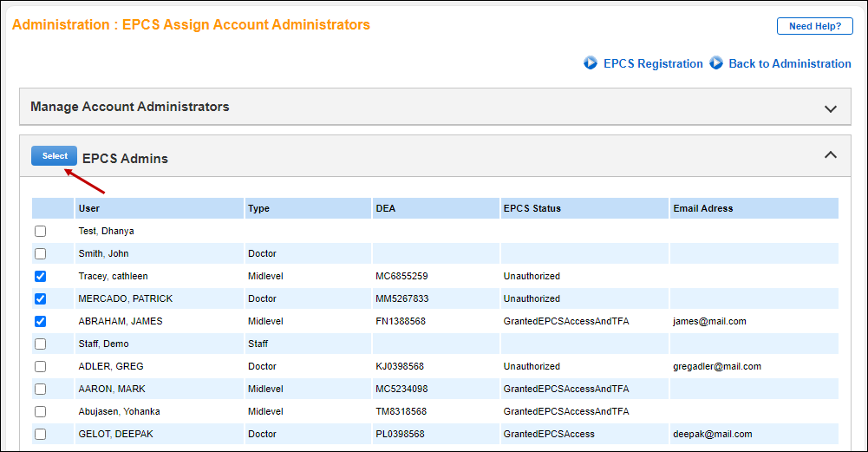868x452 pixels.
Task: Click the EPCS Admins section title
Action: (x=125, y=159)
